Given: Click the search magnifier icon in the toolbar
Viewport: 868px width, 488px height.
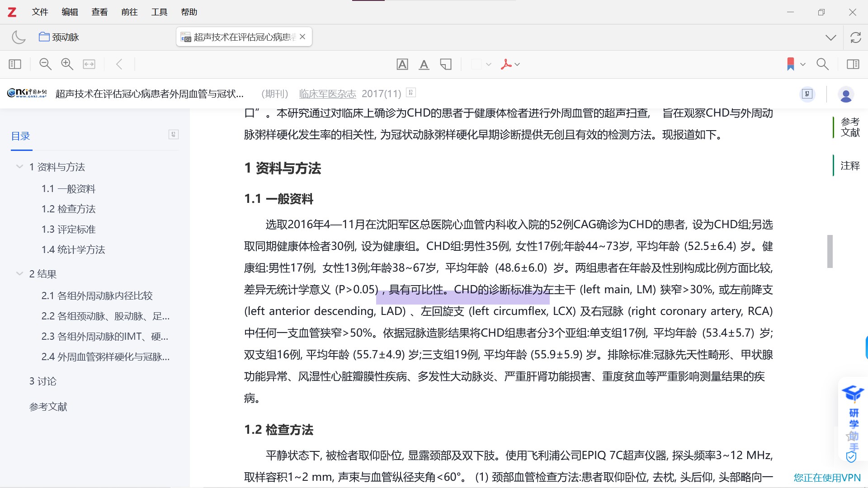Looking at the screenshot, I should coord(822,64).
